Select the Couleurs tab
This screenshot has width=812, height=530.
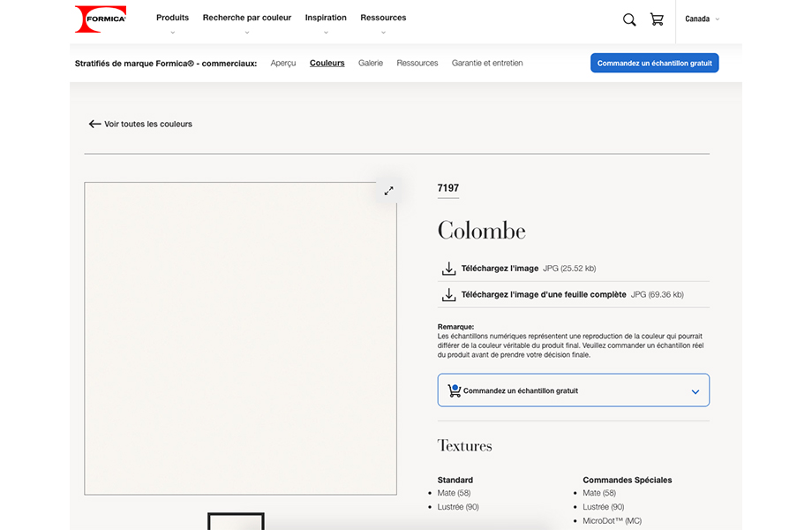[x=327, y=64]
